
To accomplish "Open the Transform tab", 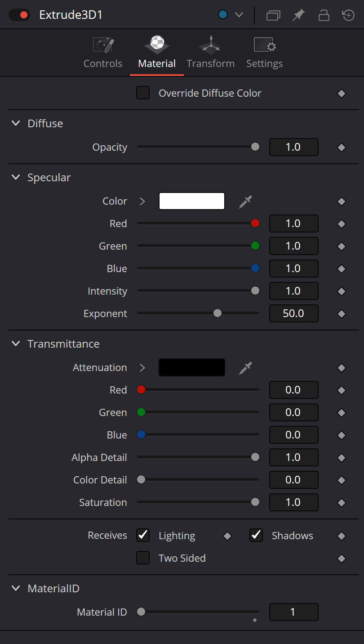I will pos(211,53).
